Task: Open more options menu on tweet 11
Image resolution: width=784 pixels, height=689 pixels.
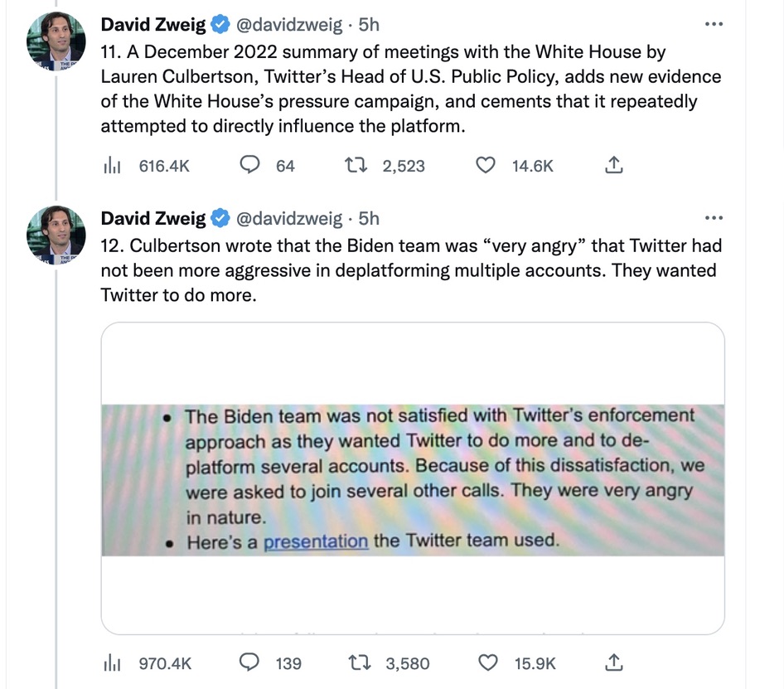Action: [713, 24]
